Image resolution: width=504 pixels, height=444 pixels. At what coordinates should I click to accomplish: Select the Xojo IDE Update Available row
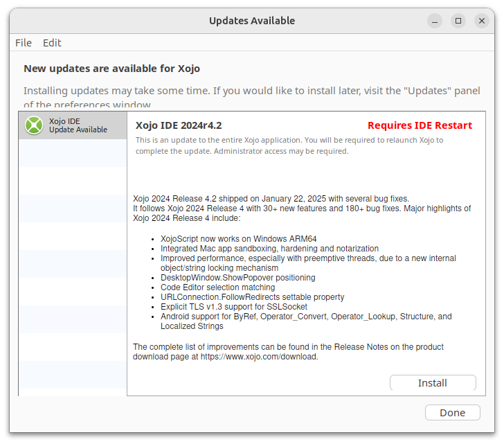[x=73, y=125]
